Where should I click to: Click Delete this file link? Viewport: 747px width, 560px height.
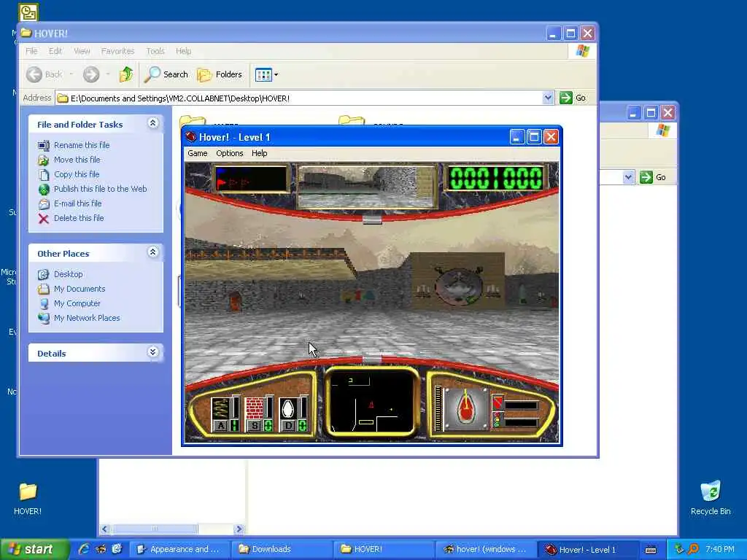point(79,218)
